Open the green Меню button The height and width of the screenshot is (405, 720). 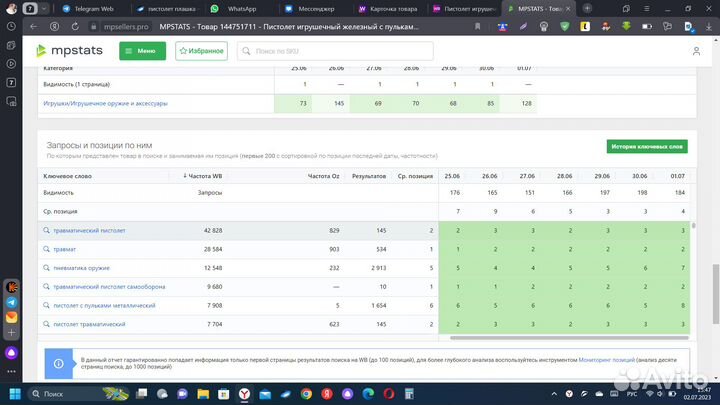point(142,51)
